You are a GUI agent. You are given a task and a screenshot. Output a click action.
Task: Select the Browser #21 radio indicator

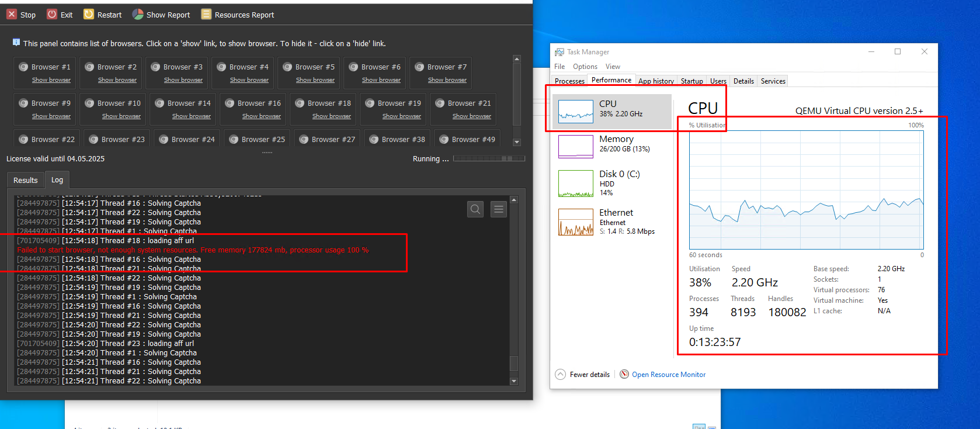click(440, 103)
